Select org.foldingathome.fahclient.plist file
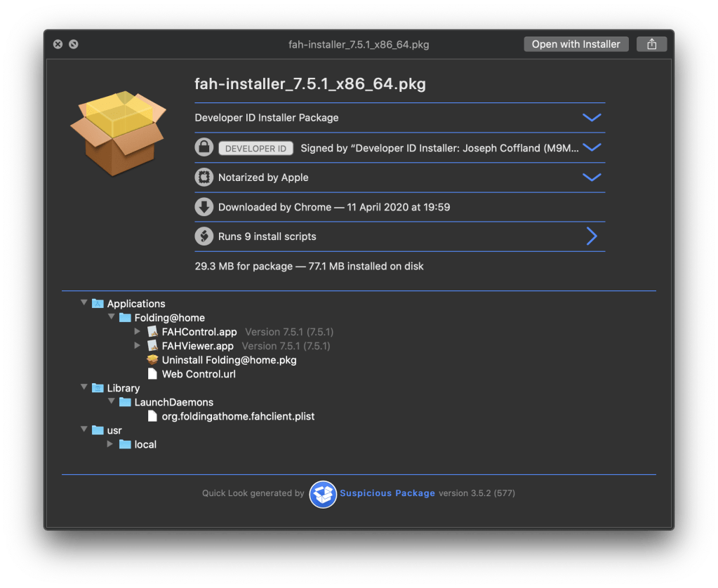Image resolution: width=718 pixels, height=588 pixels. (x=238, y=416)
